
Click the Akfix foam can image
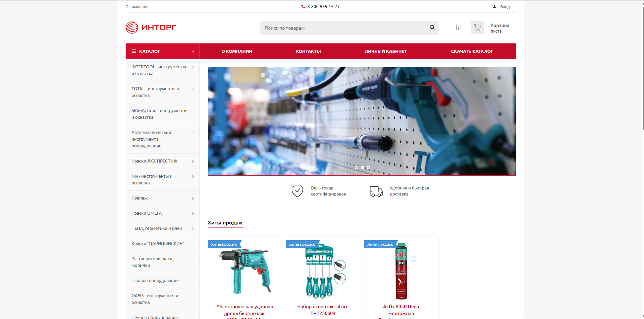pyautogui.click(x=401, y=271)
